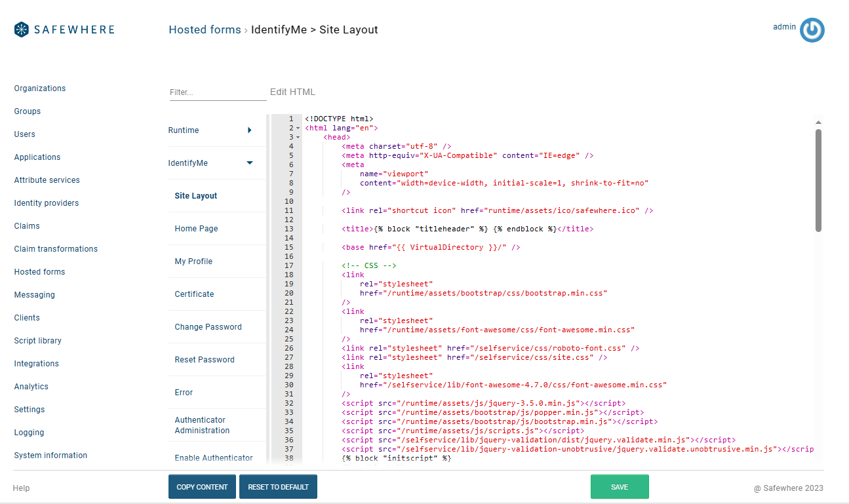Screen dimensions: 849x504
Task: Click Reset to Default button
Action: pyautogui.click(x=278, y=487)
